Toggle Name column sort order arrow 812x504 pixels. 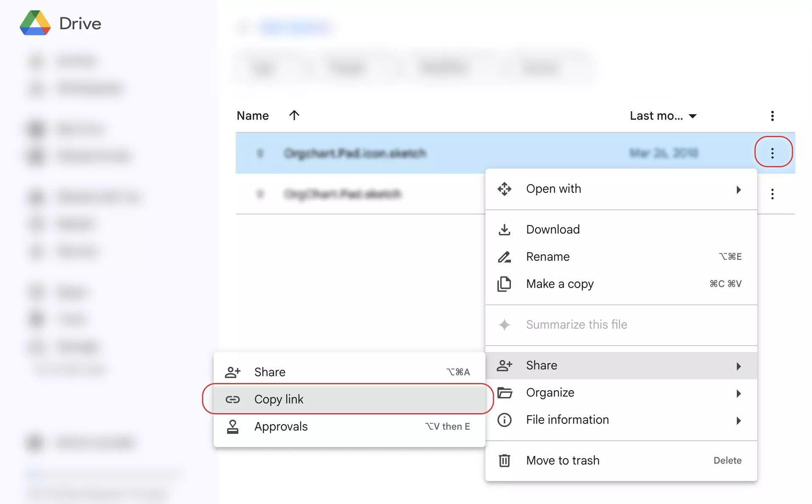[x=294, y=115]
